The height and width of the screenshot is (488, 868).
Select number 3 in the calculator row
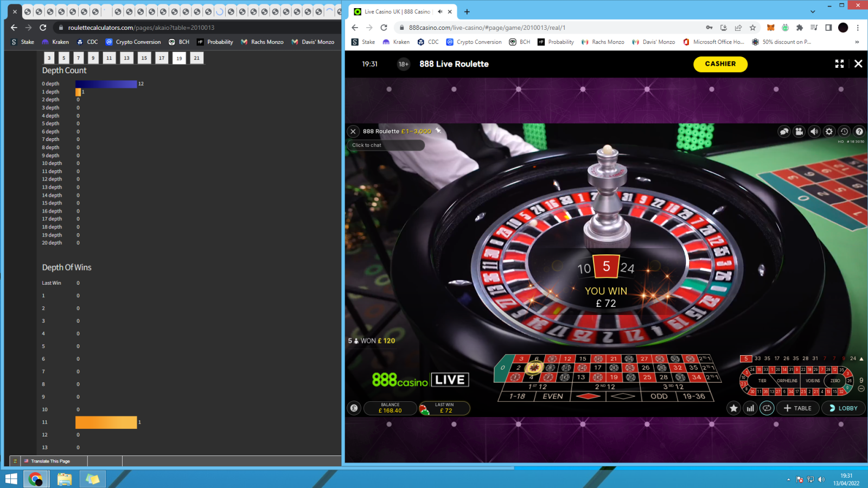pyautogui.click(x=49, y=58)
